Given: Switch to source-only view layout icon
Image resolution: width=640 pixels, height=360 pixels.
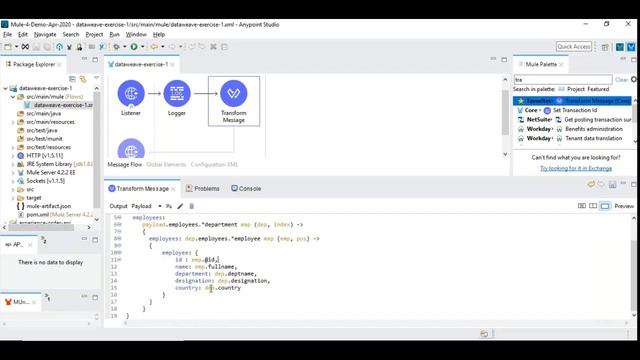Looking at the screenshot, I should 605,206.
